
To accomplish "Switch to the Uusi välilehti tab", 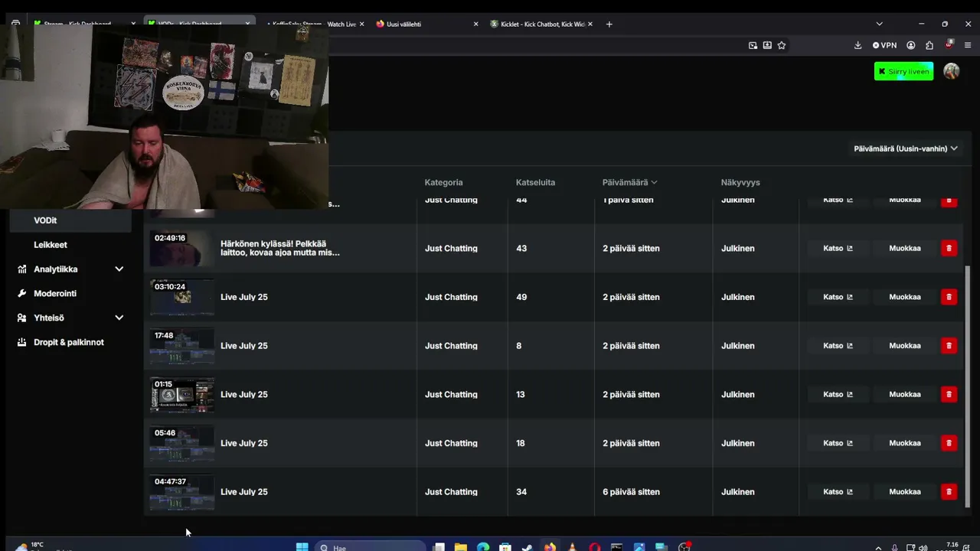I will coord(426,24).
